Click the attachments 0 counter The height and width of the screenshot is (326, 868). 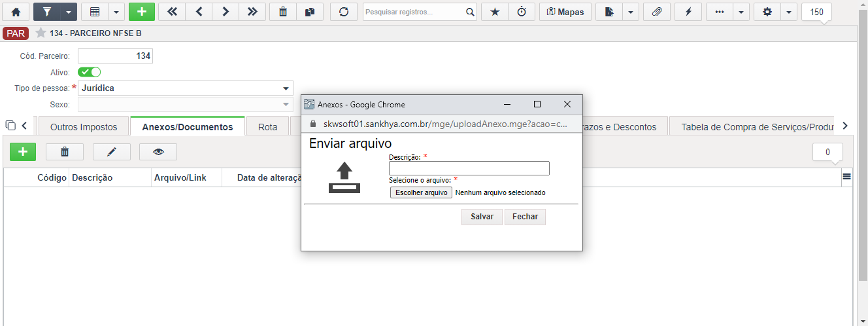(x=827, y=152)
